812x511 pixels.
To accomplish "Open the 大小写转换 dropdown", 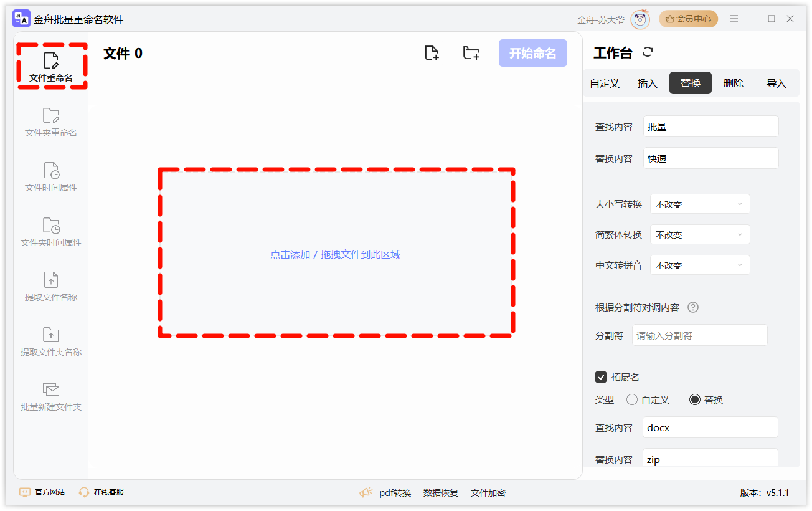I will (700, 204).
